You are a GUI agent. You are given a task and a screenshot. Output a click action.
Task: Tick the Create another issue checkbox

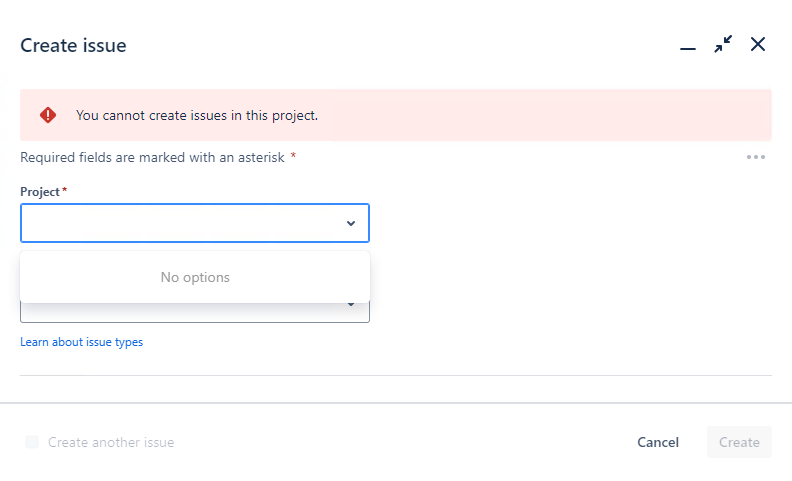pos(32,442)
